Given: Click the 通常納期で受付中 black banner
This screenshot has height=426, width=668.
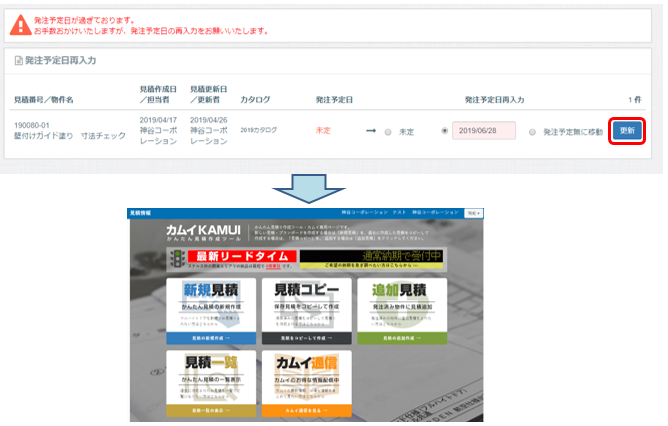Looking at the screenshot, I should [x=371, y=256].
